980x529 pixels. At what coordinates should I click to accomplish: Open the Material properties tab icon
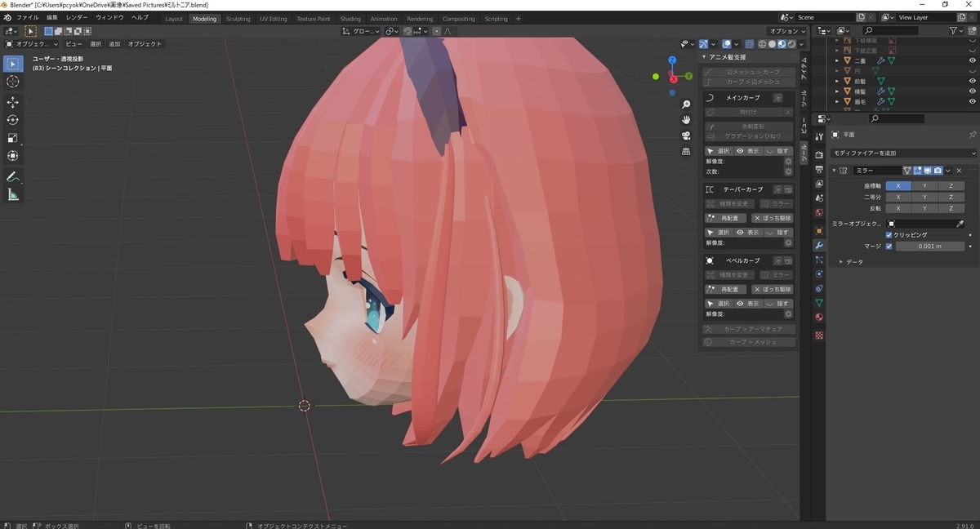click(x=819, y=317)
